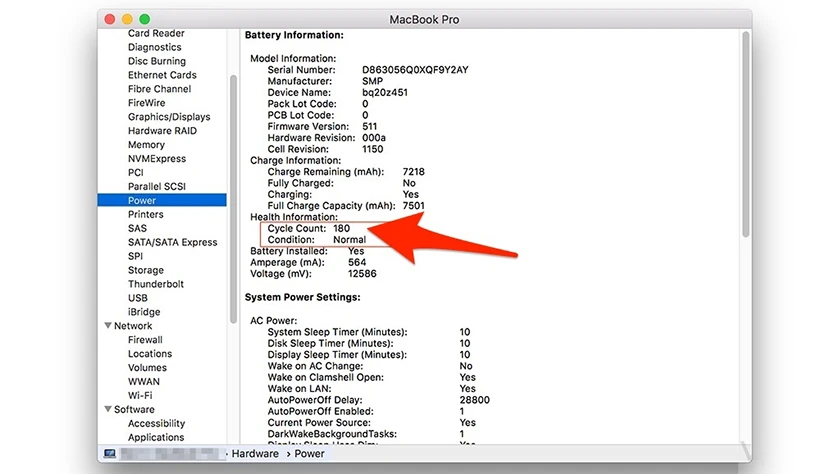Open Accessibility under Software
The height and width of the screenshot is (474, 840).
[x=156, y=423]
